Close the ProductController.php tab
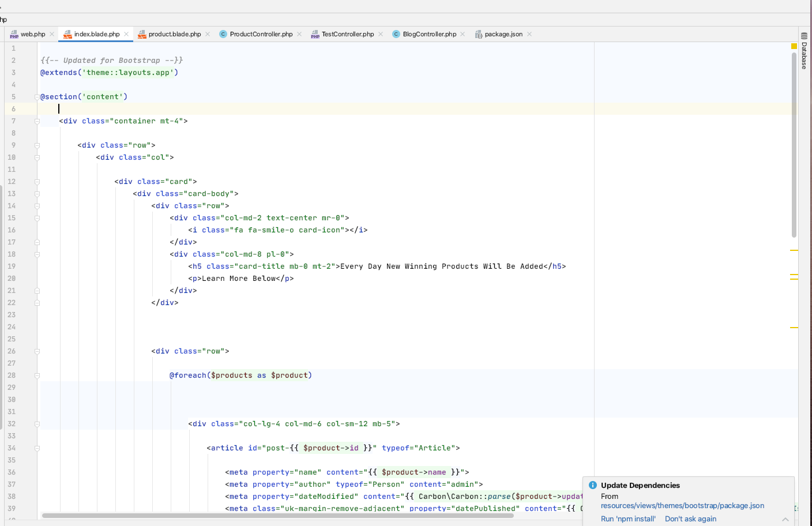This screenshot has height=526, width=812. click(x=299, y=34)
